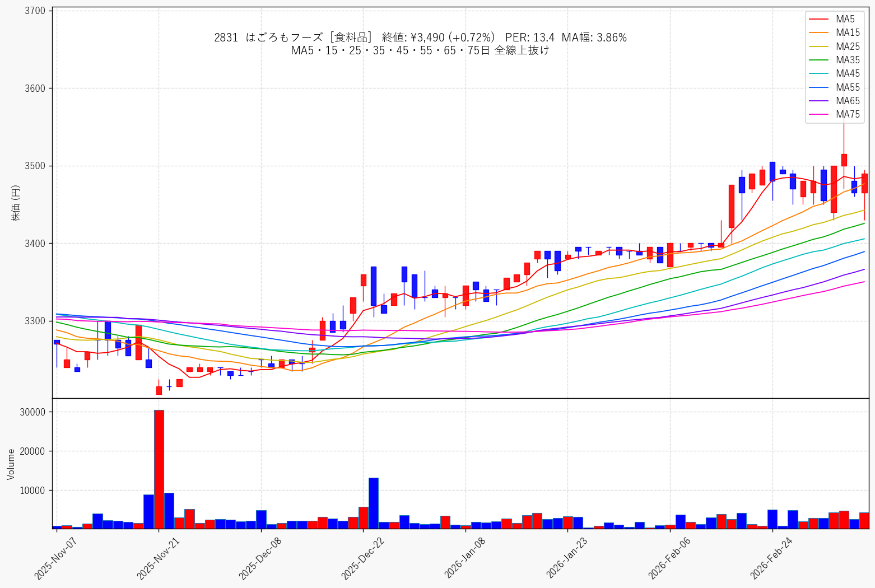The image size is (875, 588).
Task: Click the 20000 volume axis label
Action: (x=34, y=451)
